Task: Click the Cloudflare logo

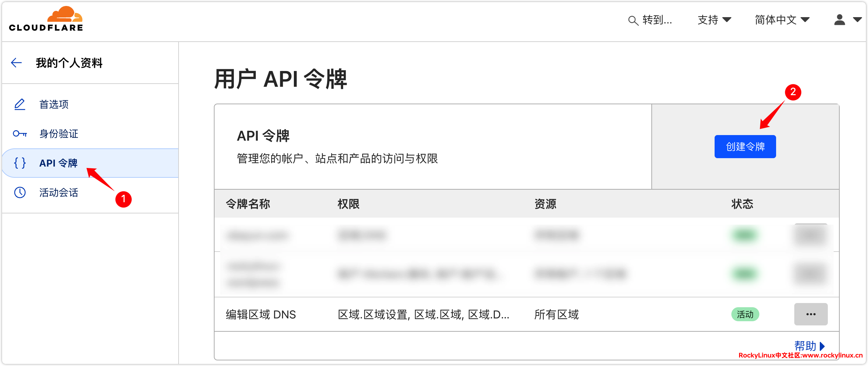Action: click(x=46, y=20)
